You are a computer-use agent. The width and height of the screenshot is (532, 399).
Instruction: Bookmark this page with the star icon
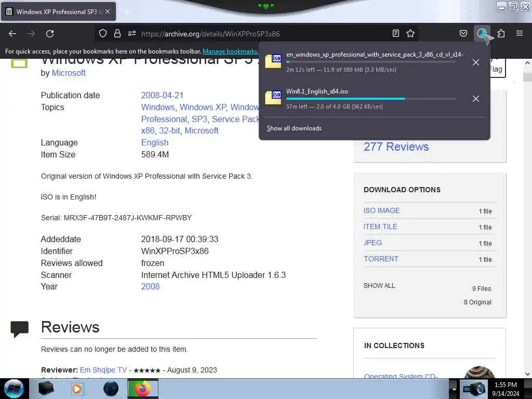(410, 33)
